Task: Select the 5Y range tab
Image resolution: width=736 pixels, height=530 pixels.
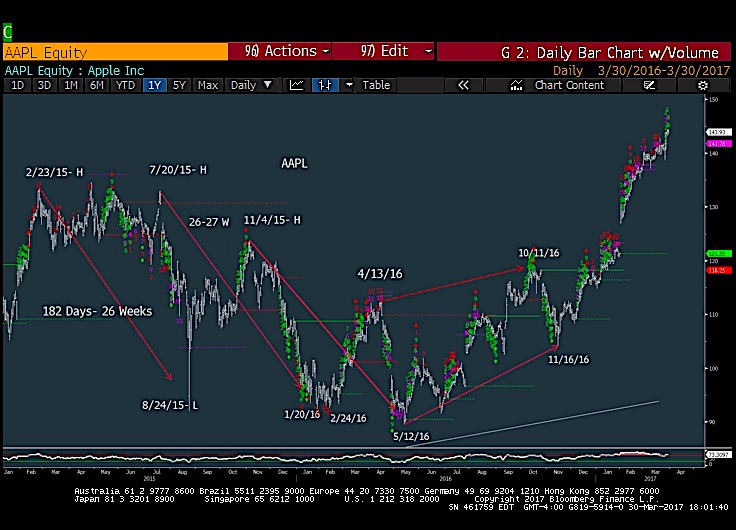Action: 179,85
